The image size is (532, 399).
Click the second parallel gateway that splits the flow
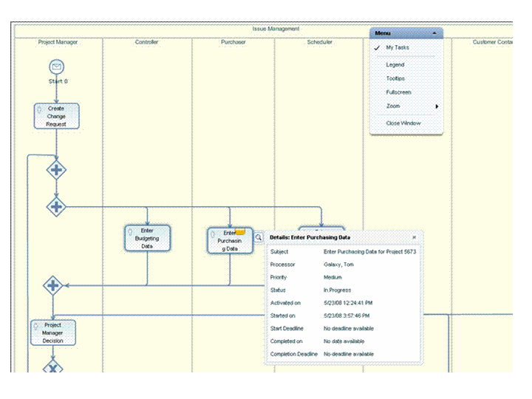pos(56,206)
